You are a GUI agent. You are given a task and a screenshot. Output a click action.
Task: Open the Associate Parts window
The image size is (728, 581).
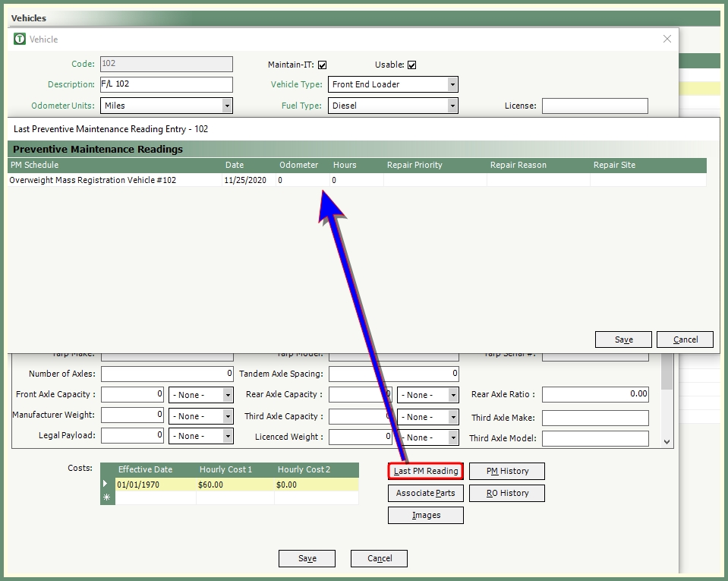pyautogui.click(x=425, y=493)
